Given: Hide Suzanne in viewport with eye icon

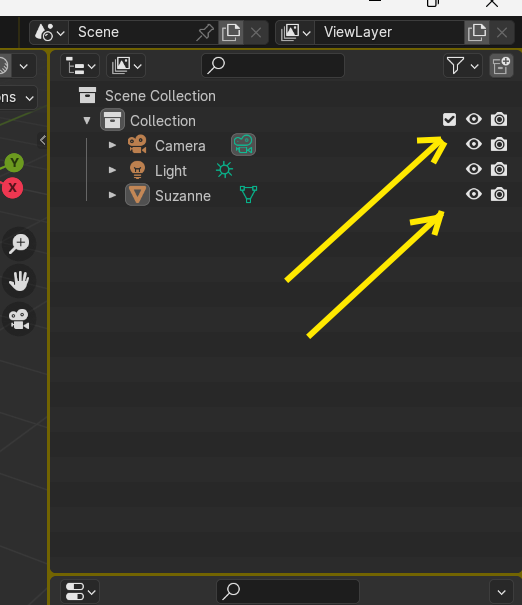Looking at the screenshot, I should pyautogui.click(x=474, y=194).
